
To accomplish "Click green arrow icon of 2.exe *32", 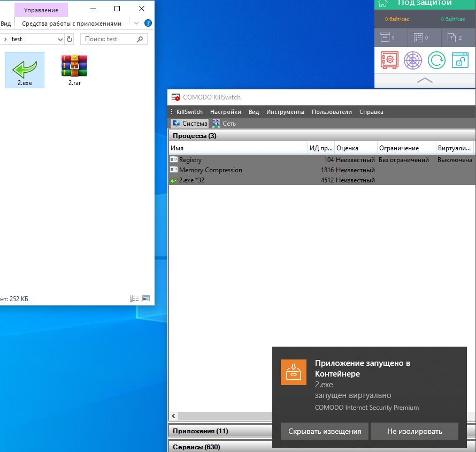I will pyautogui.click(x=174, y=180).
